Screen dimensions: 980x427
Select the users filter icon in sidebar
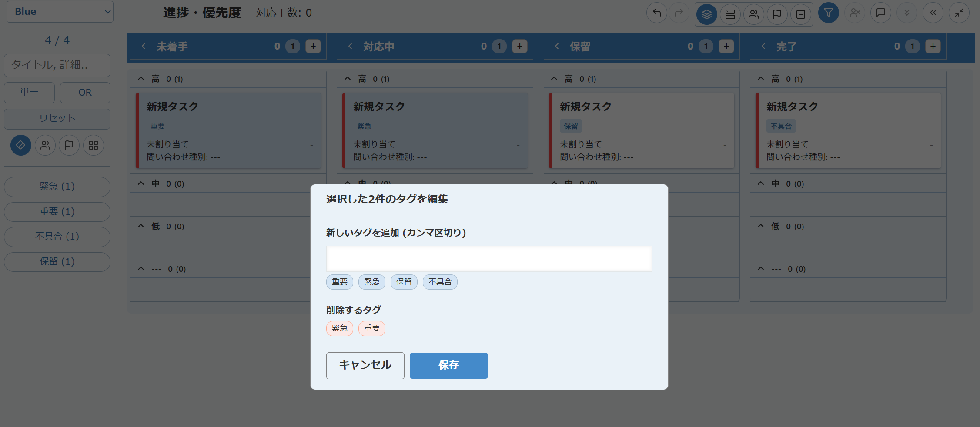point(45,145)
